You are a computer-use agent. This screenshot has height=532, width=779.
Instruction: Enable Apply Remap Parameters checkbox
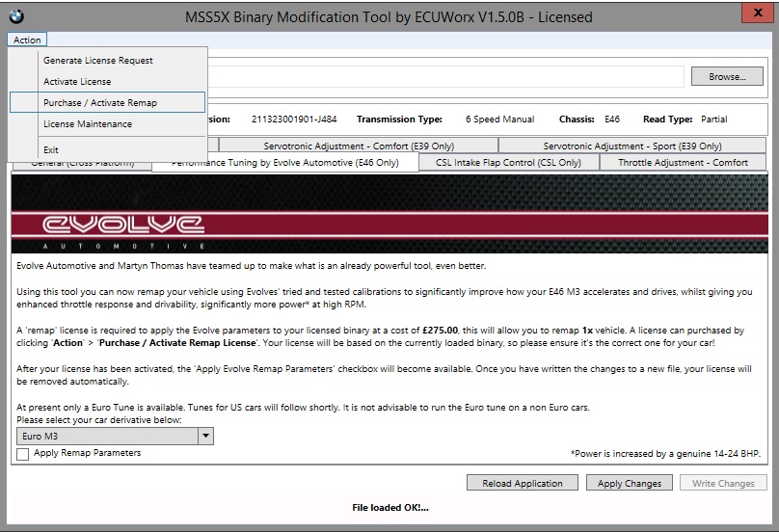point(23,454)
